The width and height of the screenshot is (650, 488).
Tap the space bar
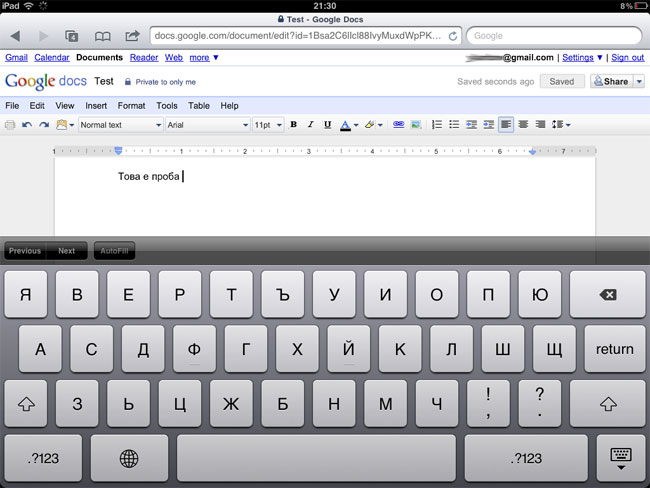coord(316,458)
